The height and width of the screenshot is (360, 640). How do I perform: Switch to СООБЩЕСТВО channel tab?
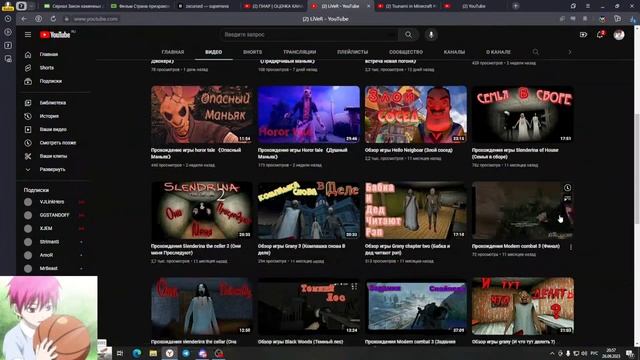point(406,52)
